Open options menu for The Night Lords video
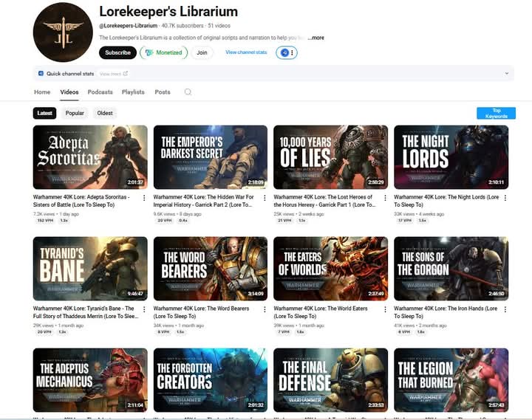This screenshot has height=420, width=532. click(x=505, y=198)
